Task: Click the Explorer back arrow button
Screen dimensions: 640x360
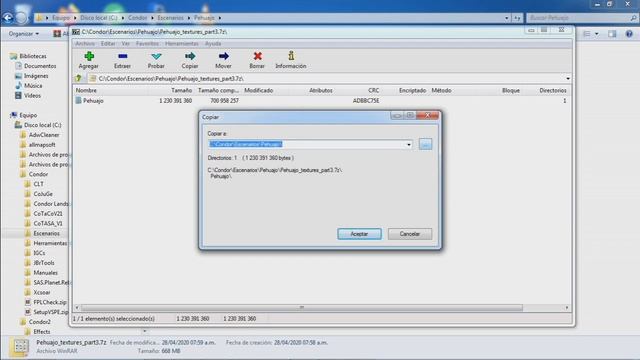Action: tap(8, 18)
